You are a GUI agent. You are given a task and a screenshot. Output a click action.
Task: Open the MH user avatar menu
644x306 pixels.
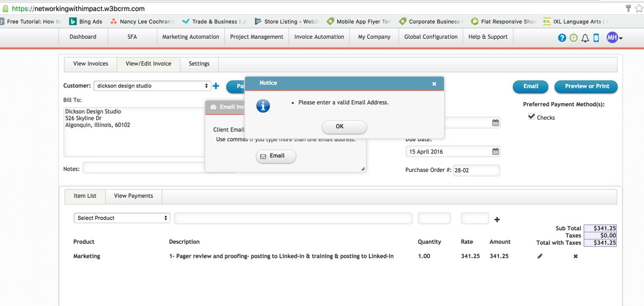coord(614,38)
